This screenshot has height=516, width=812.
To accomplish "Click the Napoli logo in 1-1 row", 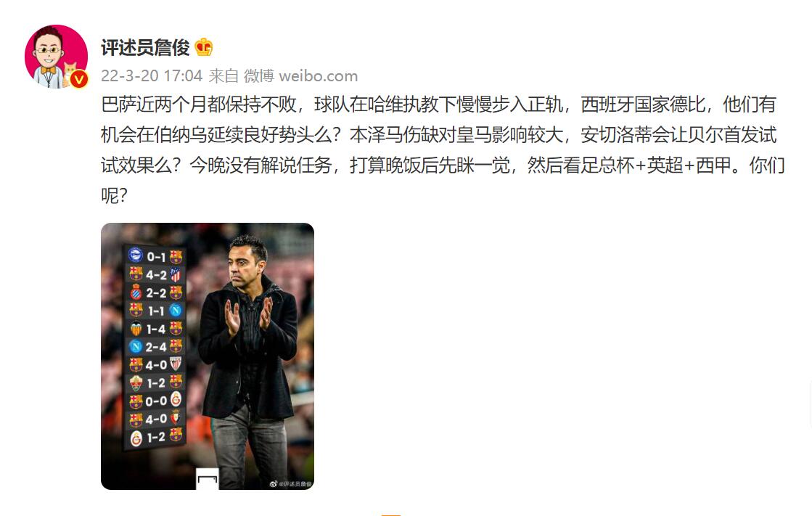I will (x=176, y=311).
